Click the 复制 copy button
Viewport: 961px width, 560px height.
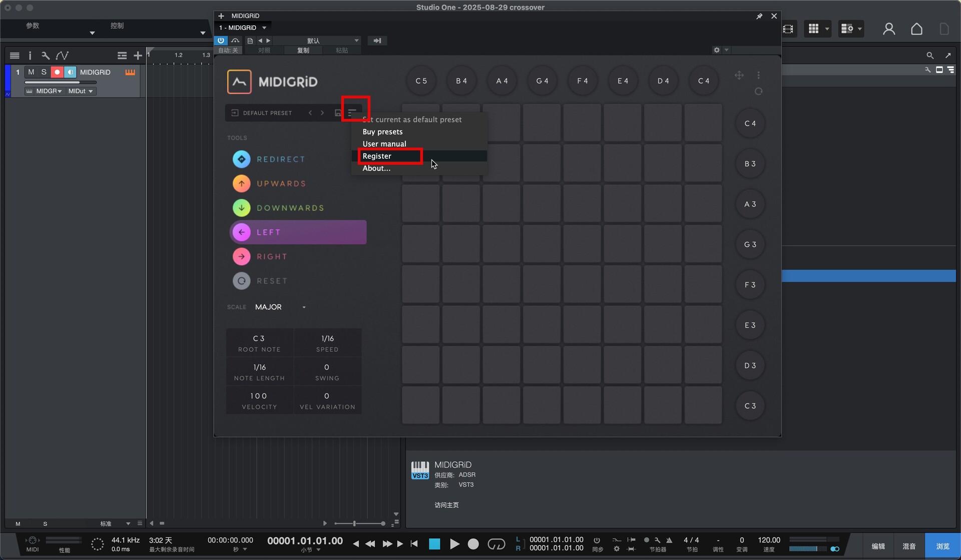[303, 50]
